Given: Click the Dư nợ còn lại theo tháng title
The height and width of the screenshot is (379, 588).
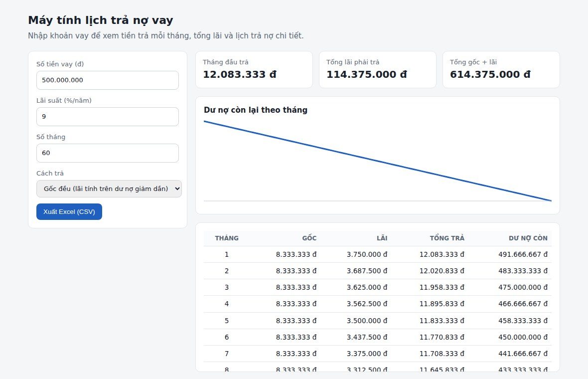Looking at the screenshot, I should (x=255, y=110).
